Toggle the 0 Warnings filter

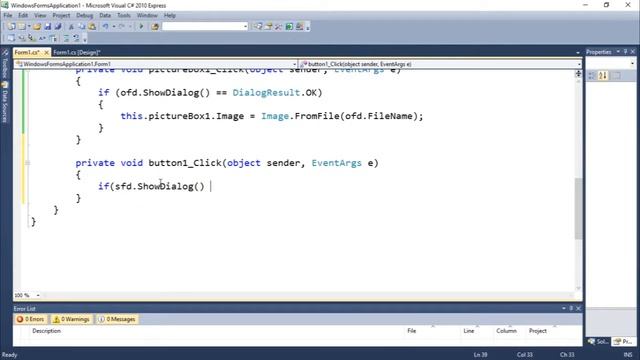coord(71,319)
